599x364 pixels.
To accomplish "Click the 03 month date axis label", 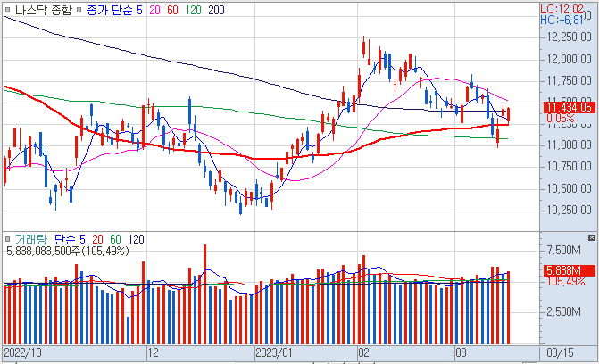I will (462, 352).
